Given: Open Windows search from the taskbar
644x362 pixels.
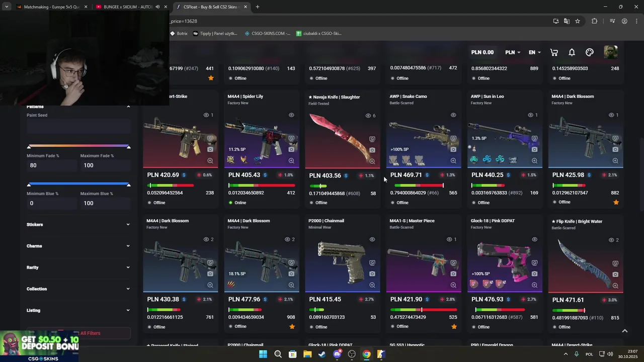Looking at the screenshot, I should pyautogui.click(x=278, y=354).
